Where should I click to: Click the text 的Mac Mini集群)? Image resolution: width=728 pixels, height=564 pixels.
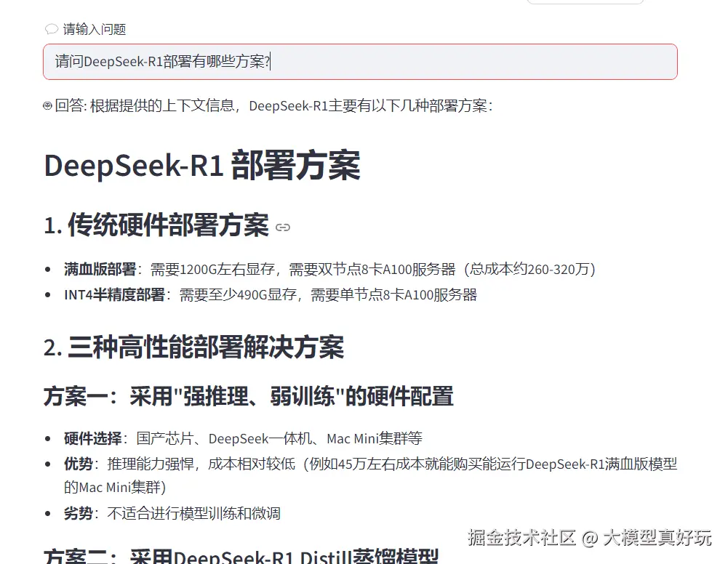[x=115, y=487]
